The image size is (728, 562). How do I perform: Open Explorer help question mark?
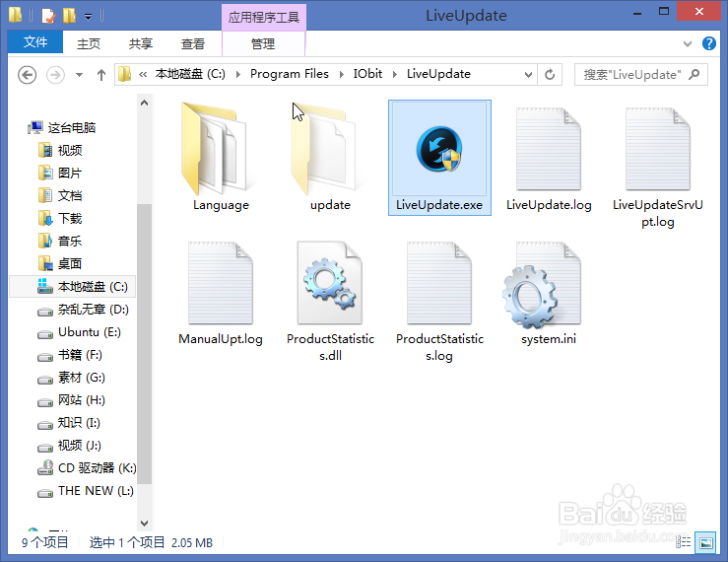tap(708, 43)
